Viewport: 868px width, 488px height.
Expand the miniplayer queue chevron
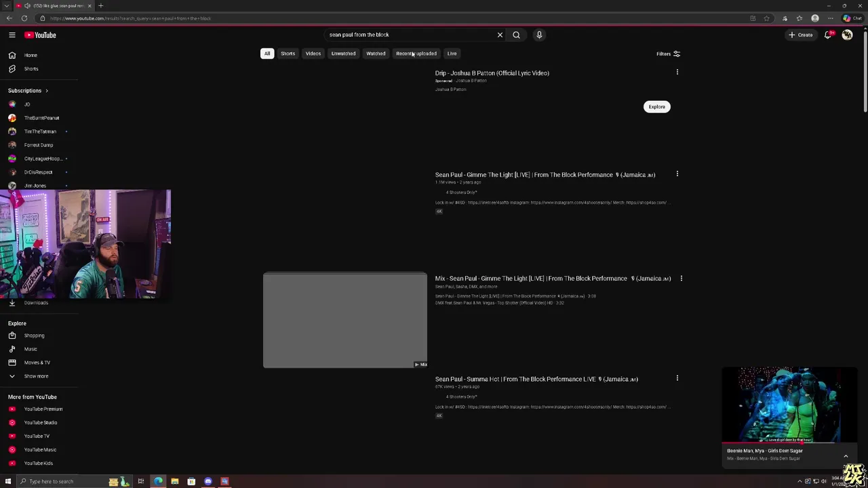point(846,456)
